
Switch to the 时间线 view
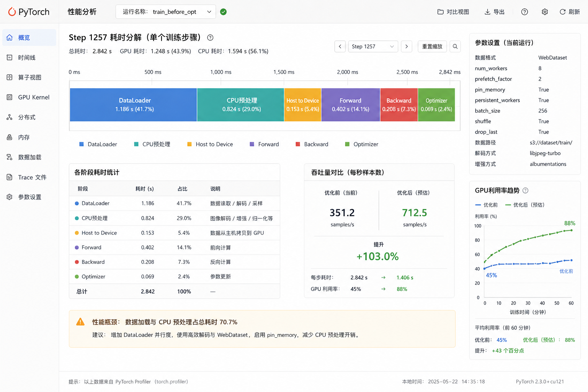[29, 57]
